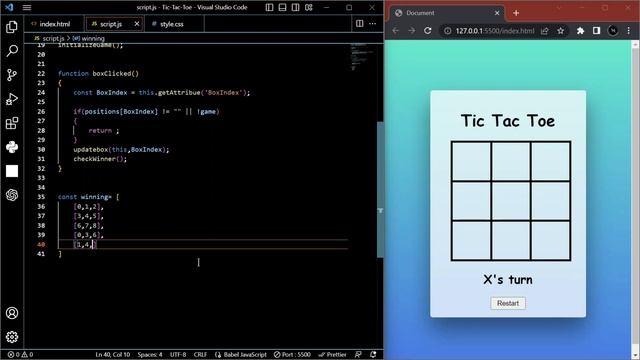640x360 pixels.
Task: Click the top-left Tic Tac Toe cell
Action: click(471, 161)
